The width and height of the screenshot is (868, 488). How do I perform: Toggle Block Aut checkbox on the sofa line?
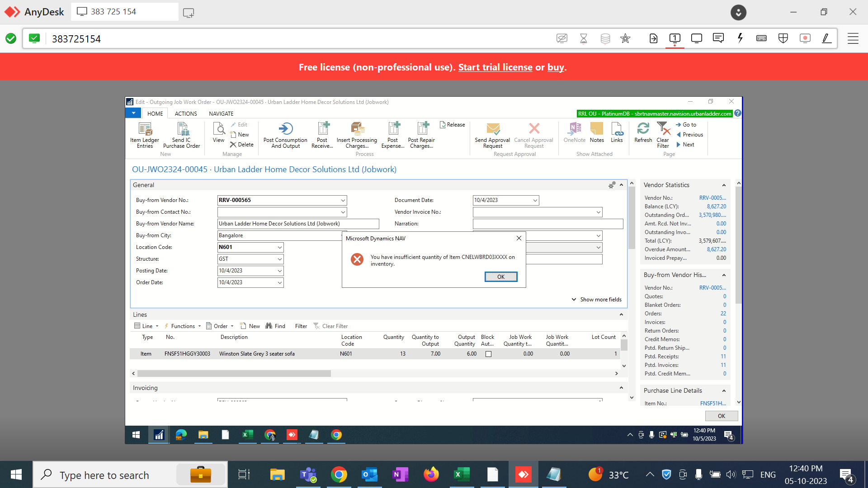click(x=488, y=354)
